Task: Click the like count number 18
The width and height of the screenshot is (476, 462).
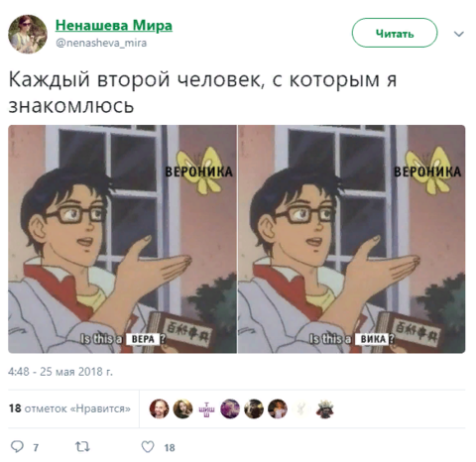Action: 170,447
